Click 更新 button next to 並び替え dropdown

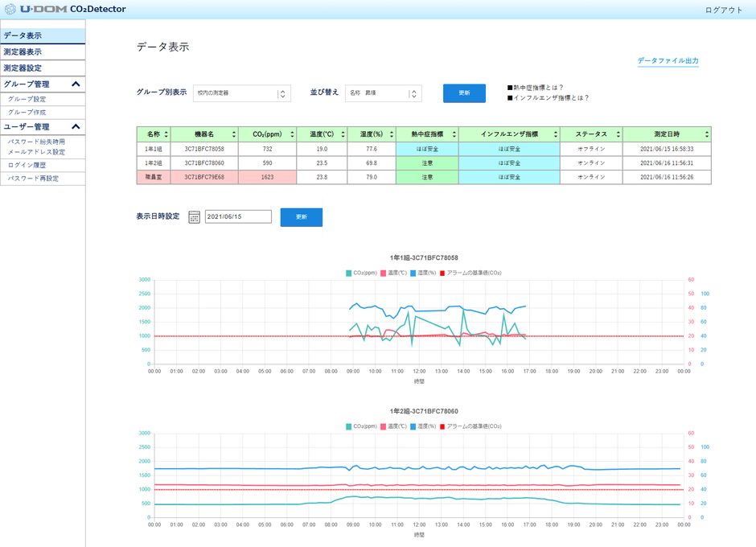coord(464,93)
